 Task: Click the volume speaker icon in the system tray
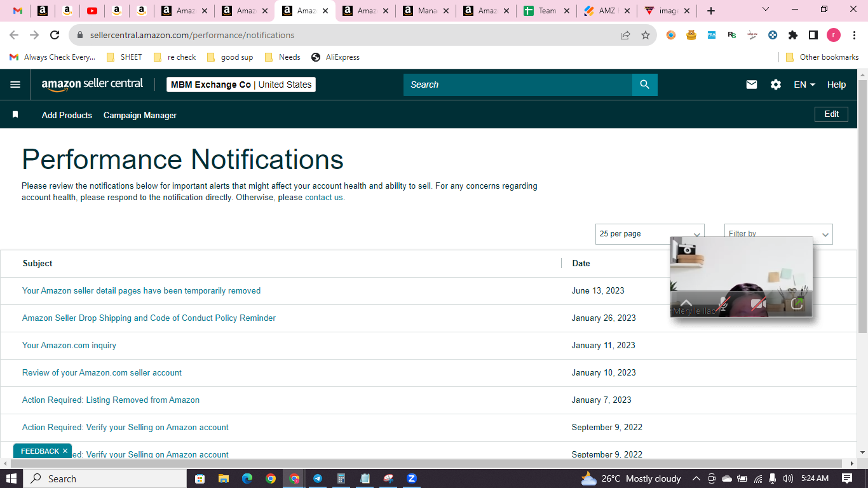coord(788,478)
